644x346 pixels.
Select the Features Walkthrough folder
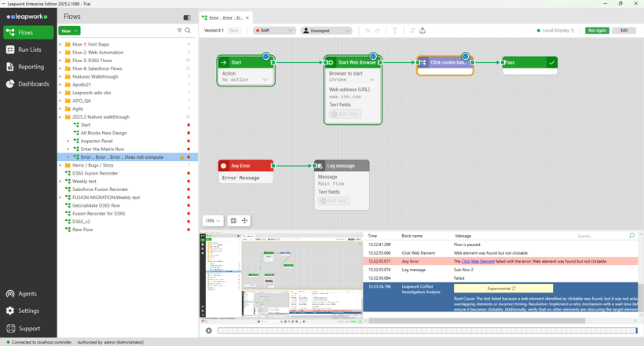(x=95, y=76)
